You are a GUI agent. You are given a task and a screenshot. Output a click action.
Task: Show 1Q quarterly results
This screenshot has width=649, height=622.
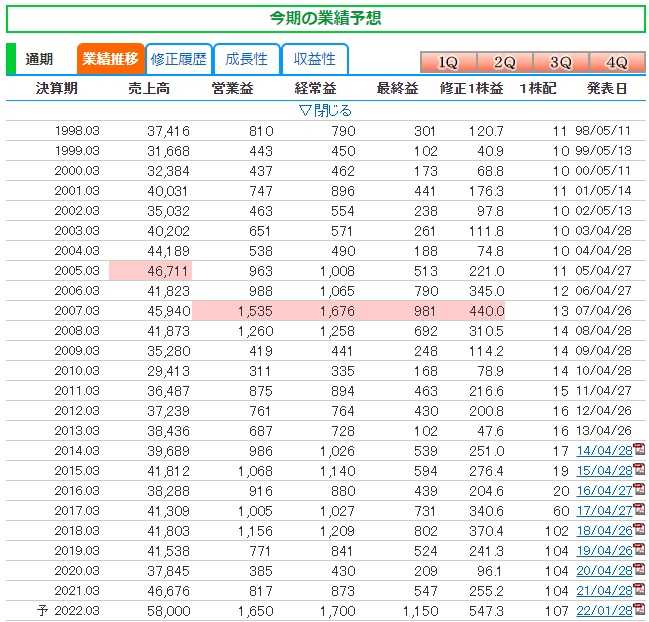(448, 62)
